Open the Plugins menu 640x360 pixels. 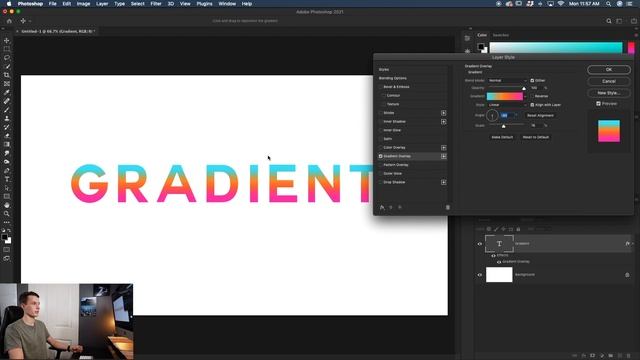204,4
